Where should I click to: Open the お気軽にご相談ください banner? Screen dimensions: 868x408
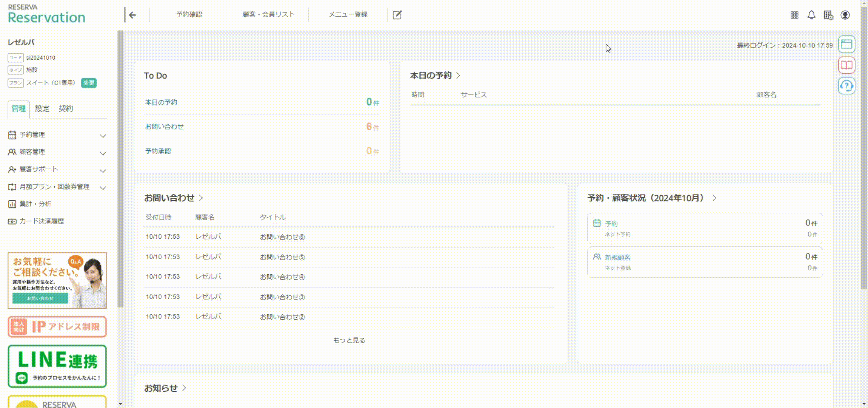(57, 280)
